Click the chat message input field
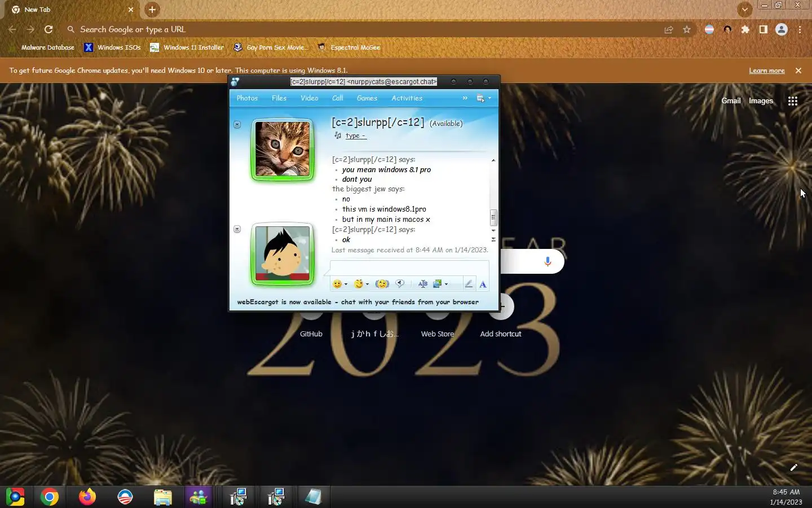Viewport: 812px width, 508px height. (x=410, y=268)
